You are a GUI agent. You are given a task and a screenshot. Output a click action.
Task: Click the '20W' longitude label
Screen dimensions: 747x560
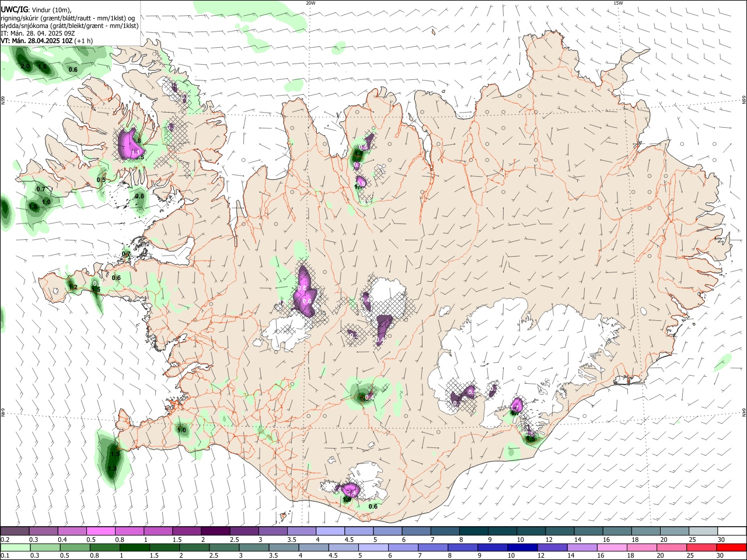coord(310,3)
